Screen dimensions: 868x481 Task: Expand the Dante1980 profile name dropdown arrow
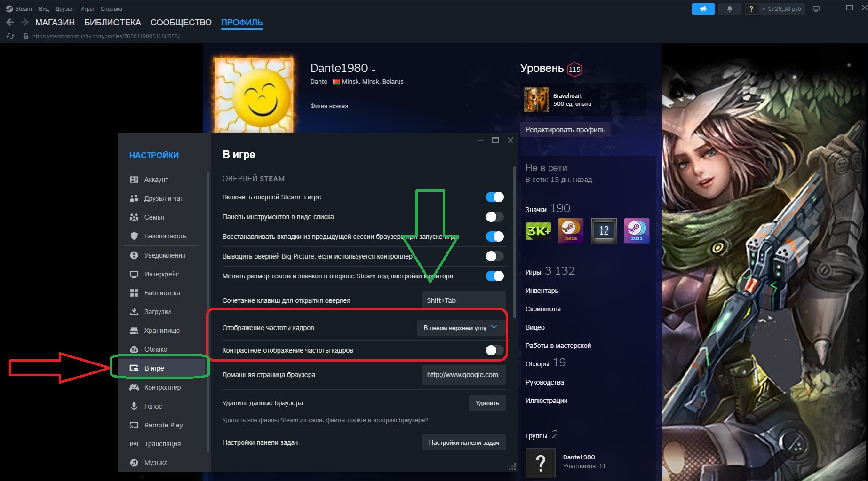point(374,71)
